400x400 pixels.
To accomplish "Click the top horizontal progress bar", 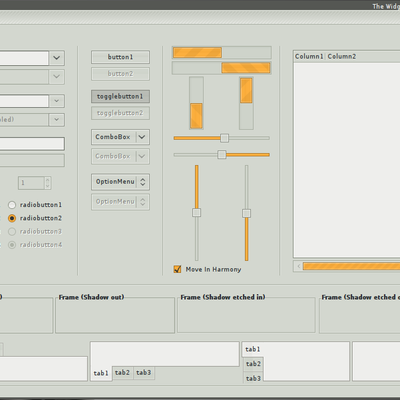I will [222, 53].
